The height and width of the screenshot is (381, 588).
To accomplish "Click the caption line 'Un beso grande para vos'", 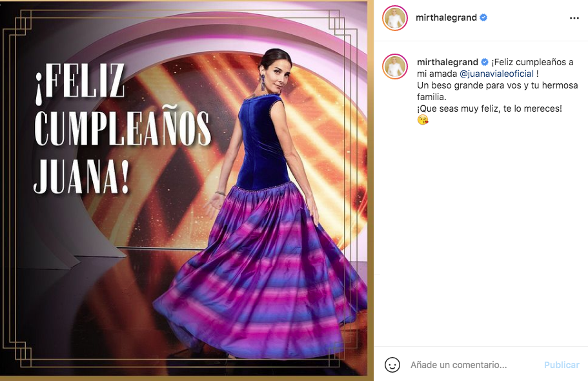I will [x=469, y=85].
